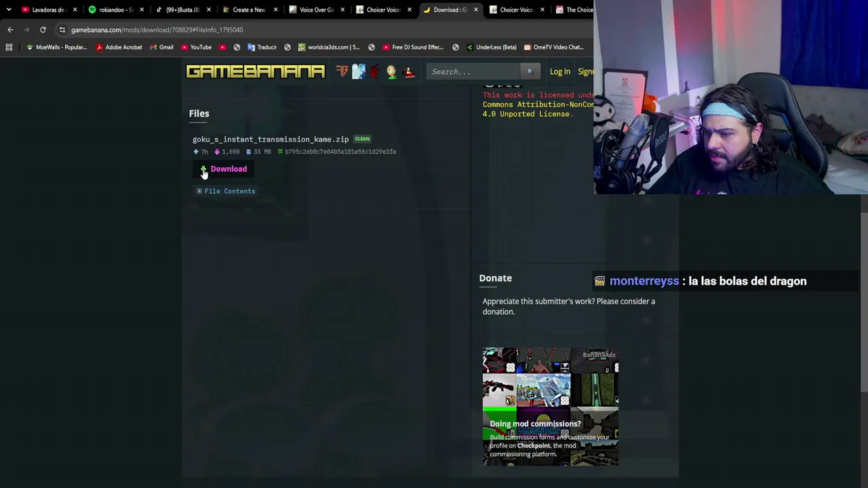Open the unlabeled YouTube bookmark icon
This screenshot has height=488, width=868.
click(222, 47)
